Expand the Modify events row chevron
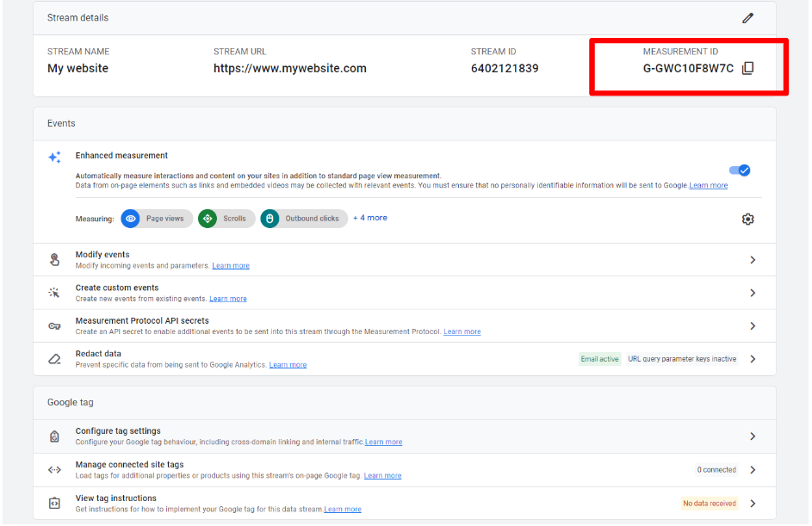This screenshot has width=812, height=526. 753,260
